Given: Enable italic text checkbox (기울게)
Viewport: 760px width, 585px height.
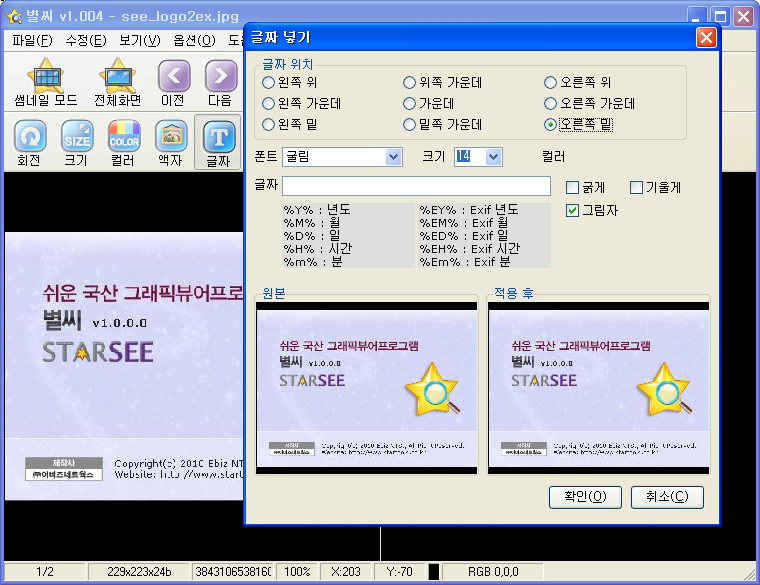Looking at the screenshot, I should click(x=655, y=187).
